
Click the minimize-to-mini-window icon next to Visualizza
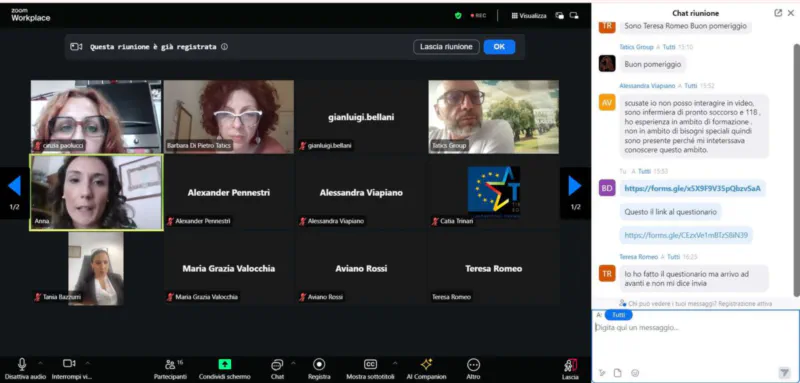(x=560, y=16)
